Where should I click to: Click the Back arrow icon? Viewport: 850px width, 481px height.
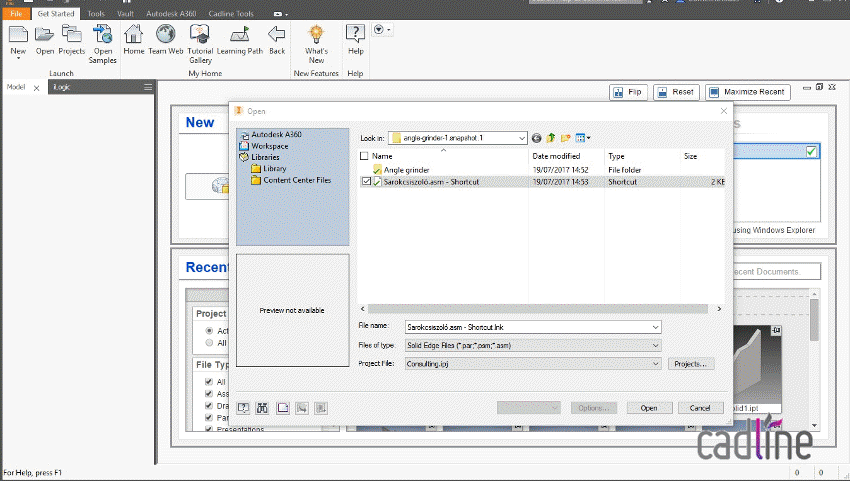277,35
